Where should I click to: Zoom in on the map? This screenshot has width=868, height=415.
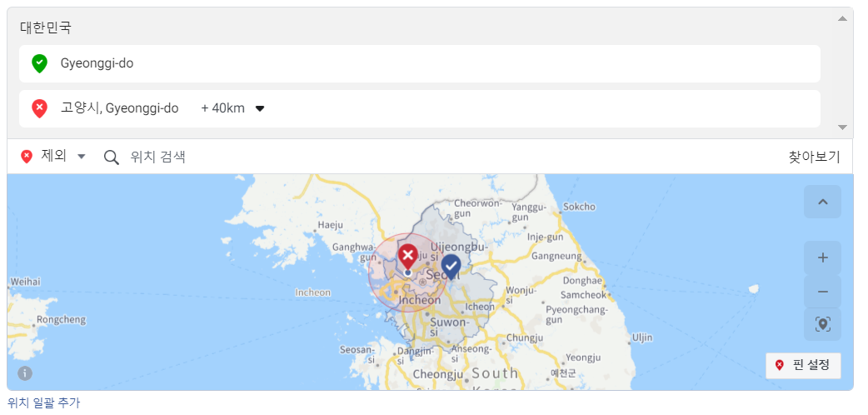point(822,257)
